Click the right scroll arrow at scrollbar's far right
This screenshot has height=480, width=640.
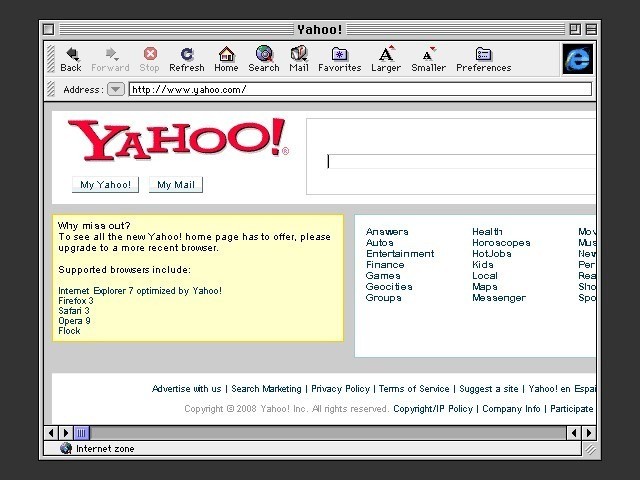(589, 433)
